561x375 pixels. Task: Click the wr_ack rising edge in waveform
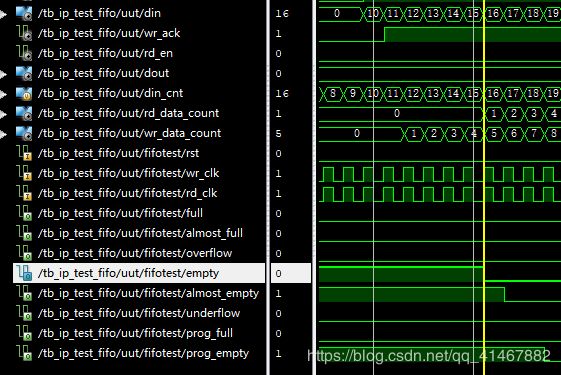click(x=385, y=34)
